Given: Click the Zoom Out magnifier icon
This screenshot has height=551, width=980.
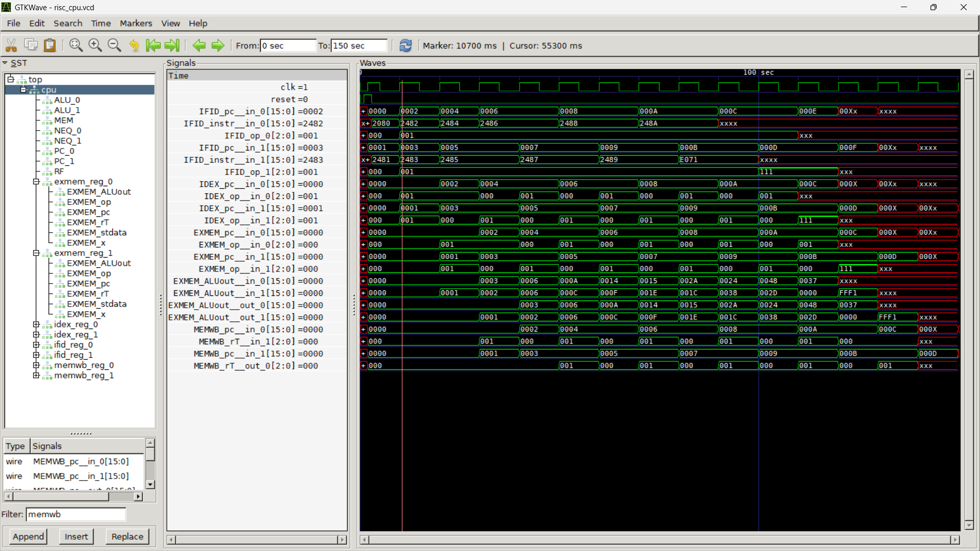Looking at the screenshot, I should (x=114, y=45).
